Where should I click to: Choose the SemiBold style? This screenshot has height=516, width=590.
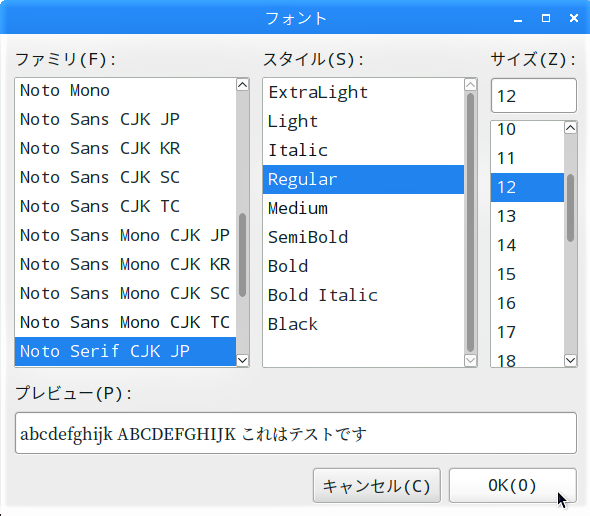click(363, 237)
